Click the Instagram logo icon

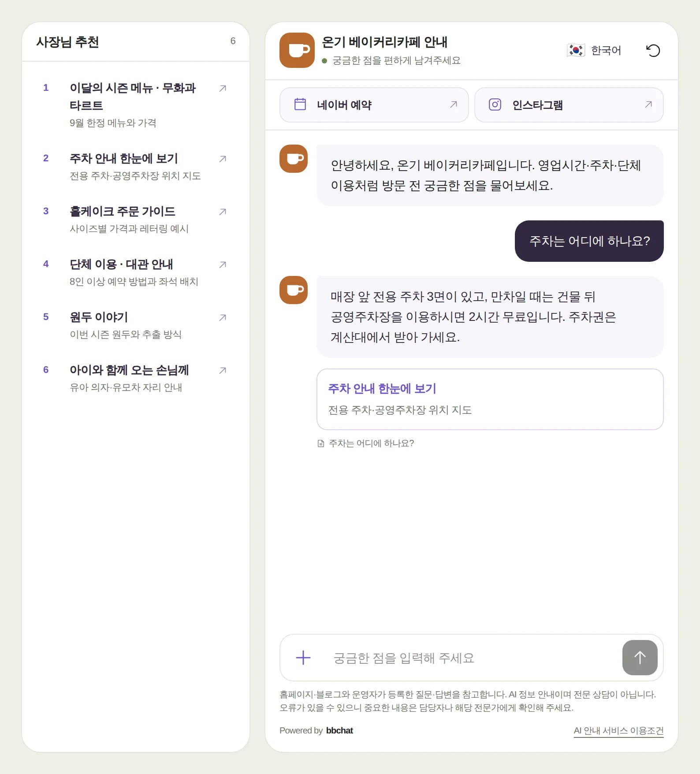tap(495, 104)
